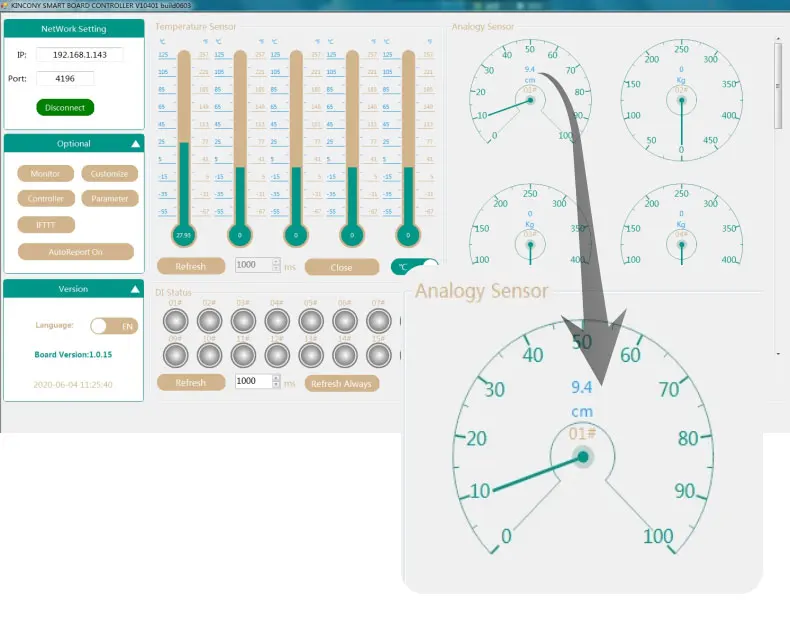Click the temperature interval field 1000
The width and height of the screenshot is (790, 626).
[x=253, y=265]
